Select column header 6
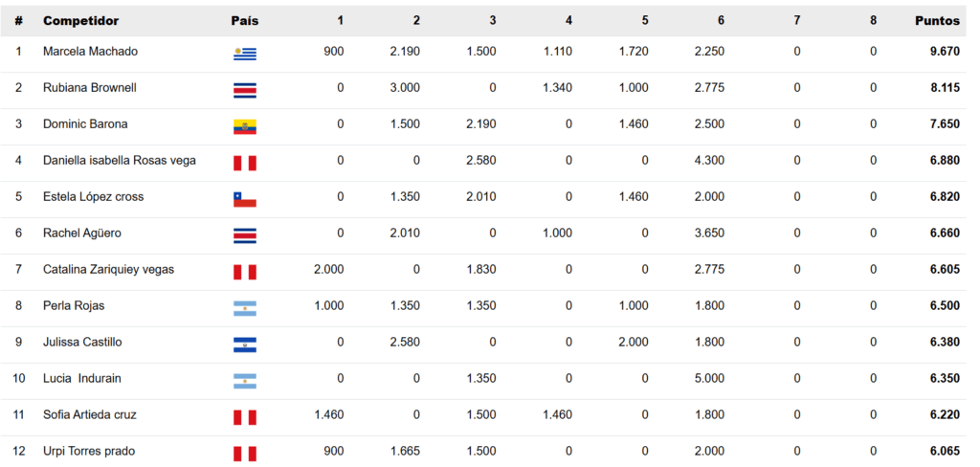Screen dimensions: 980x467 [x=721, y=21]
